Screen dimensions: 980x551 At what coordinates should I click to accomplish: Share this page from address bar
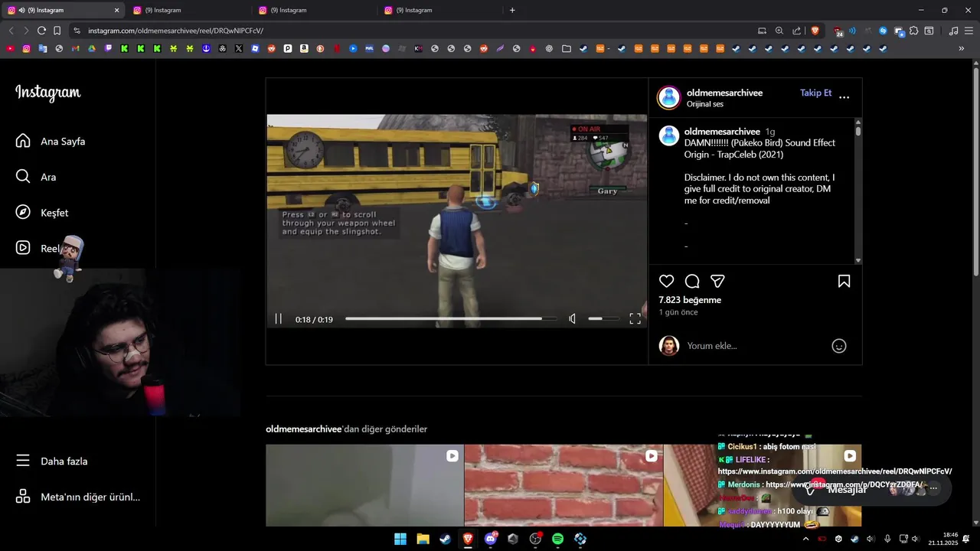pos(796,31)
